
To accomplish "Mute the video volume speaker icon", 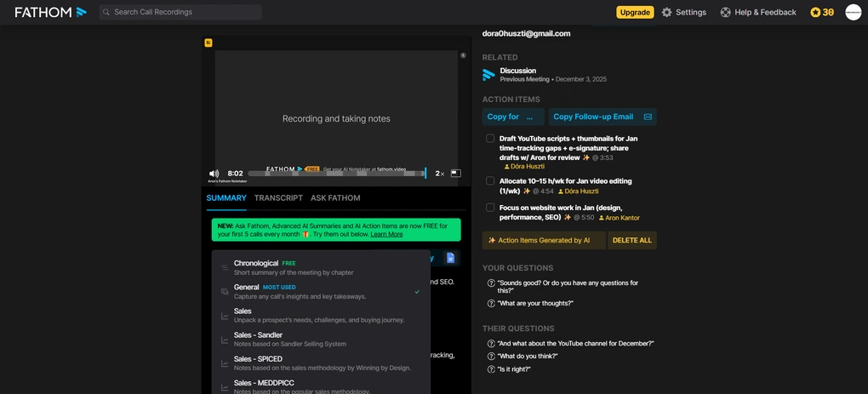I will (214, 174).
